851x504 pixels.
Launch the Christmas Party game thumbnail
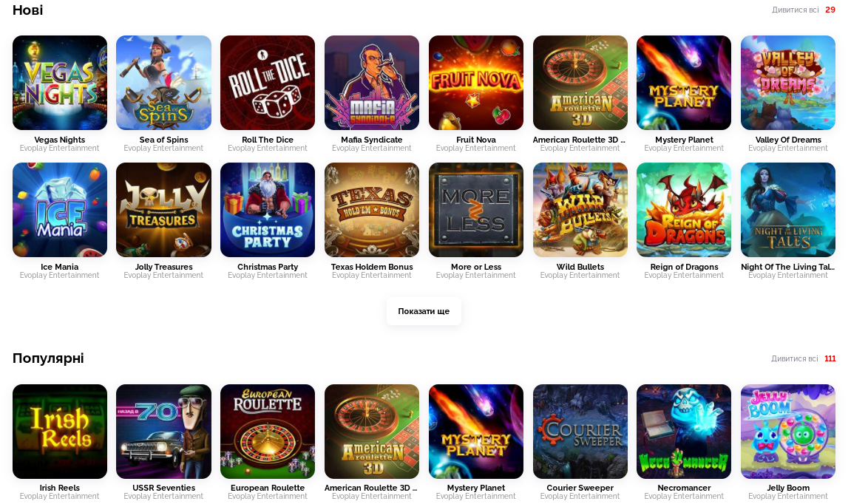click(x=268, y=210)
